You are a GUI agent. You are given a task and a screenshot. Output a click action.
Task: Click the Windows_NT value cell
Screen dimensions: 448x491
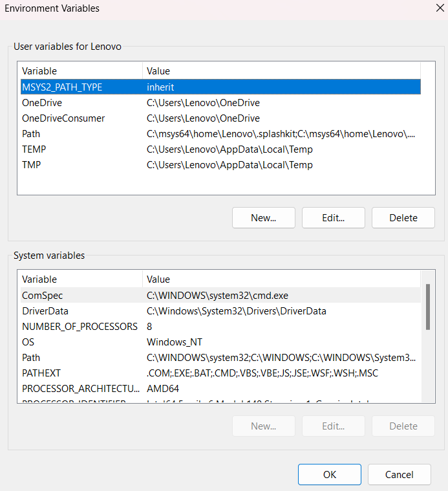[x=175, y=342]
